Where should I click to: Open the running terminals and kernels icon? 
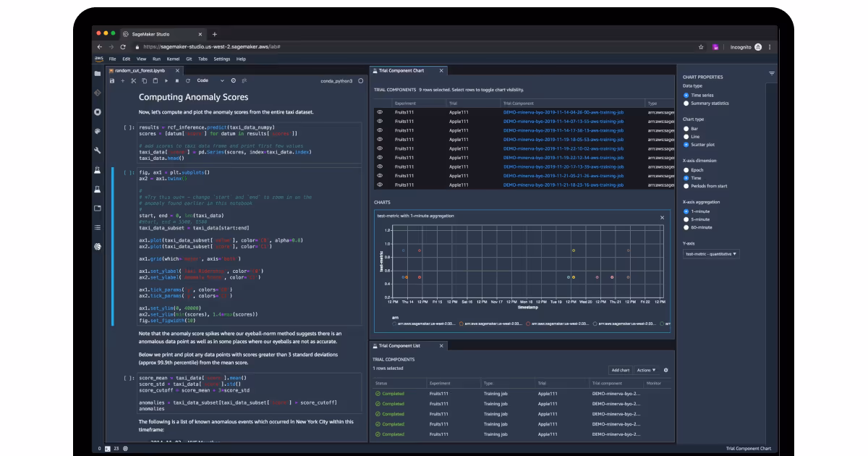[x=97, y=112]
